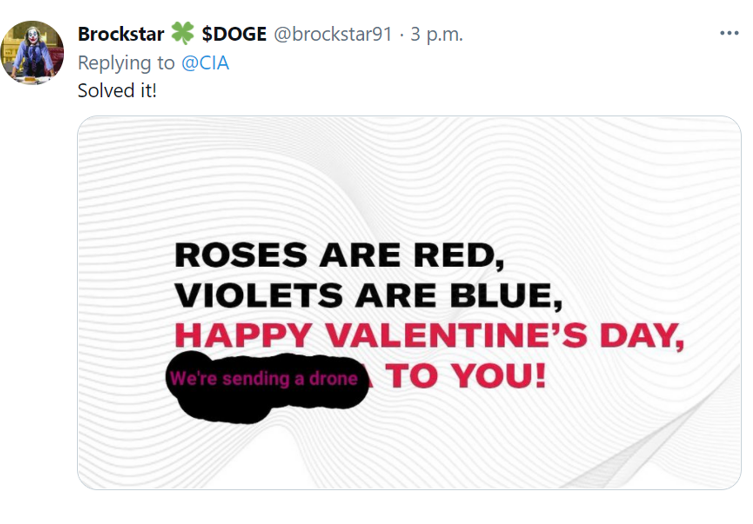This screenshot has width=753, height=524.
Task: Select the "Solved it!" tweet text
Action: click(117, 90)
